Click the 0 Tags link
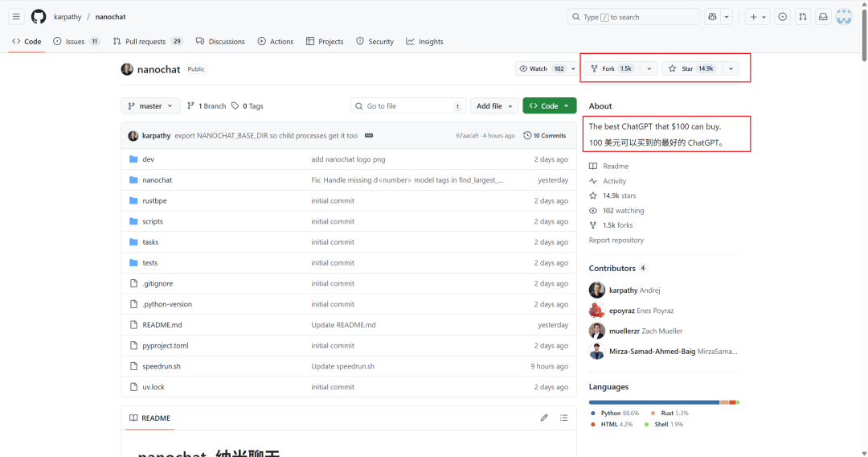Image resolution: width=868 pixels, height=457 pixels. [248, 106]
